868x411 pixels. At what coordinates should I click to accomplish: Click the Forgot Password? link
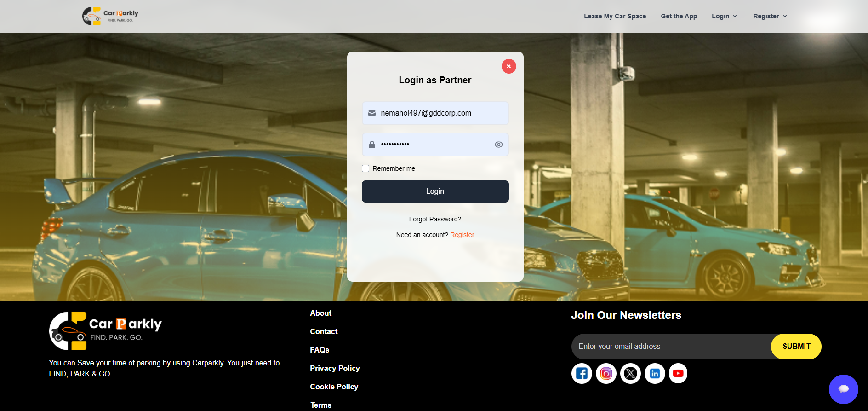[x=435, y=219]
